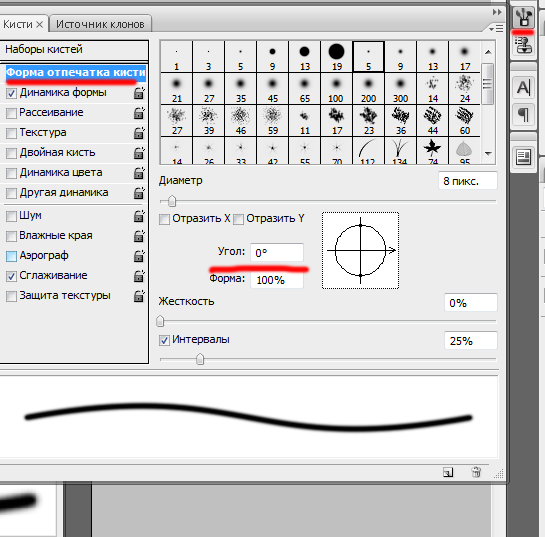Click the Диаметр slider handle
The image size is (545, 537).
pyautogui.click(x=172, y=201)
